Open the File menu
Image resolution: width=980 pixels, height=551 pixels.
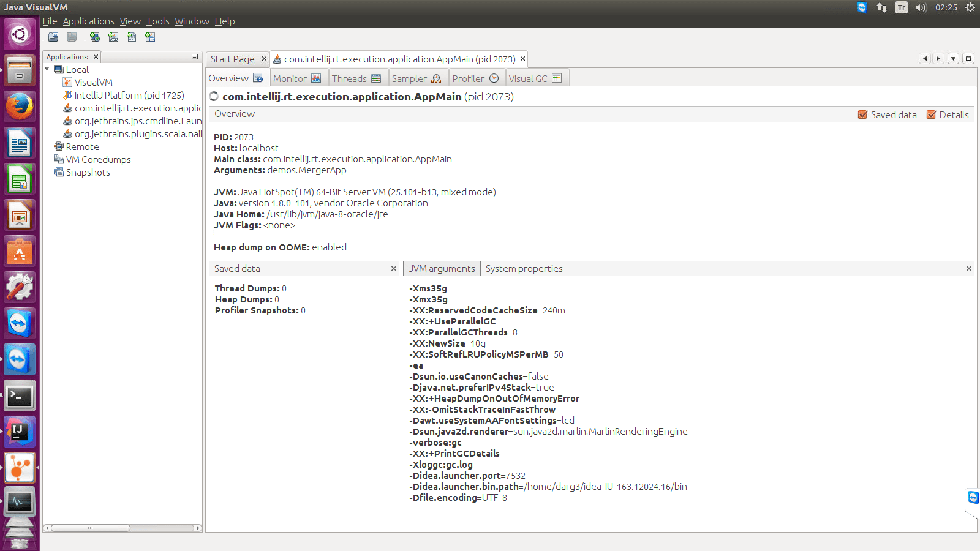click(50, 21)
